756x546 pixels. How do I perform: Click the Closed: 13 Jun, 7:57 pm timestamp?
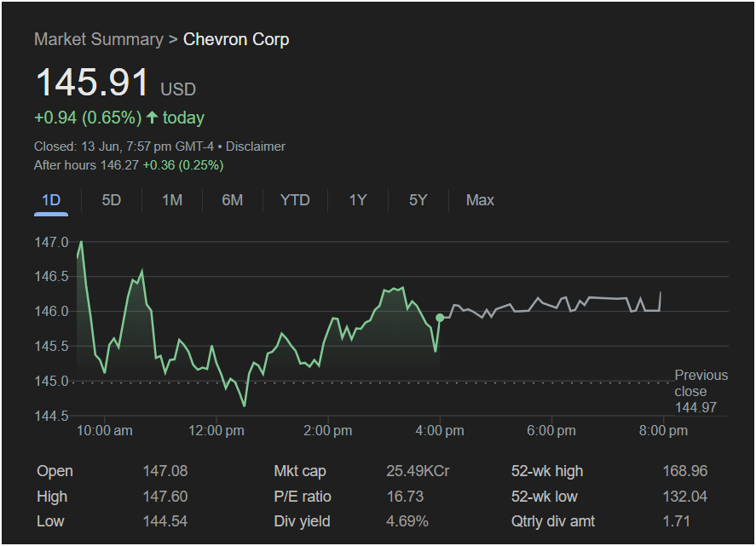coord(124,147)
